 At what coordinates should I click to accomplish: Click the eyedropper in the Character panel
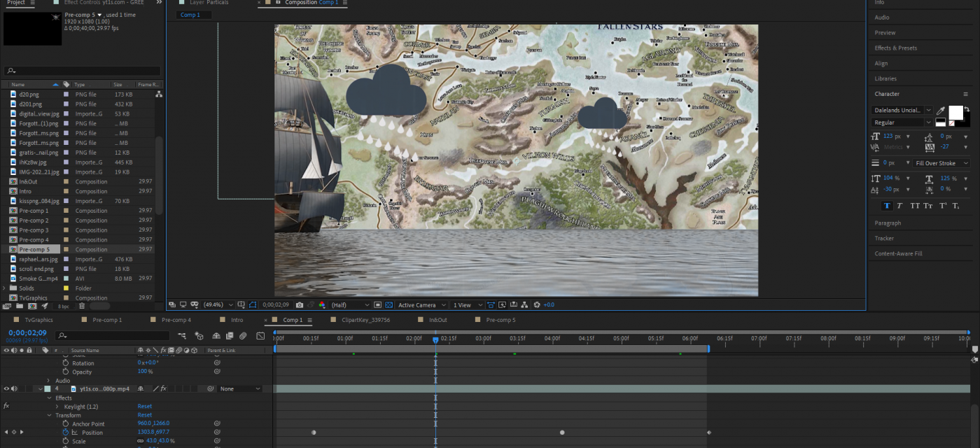941,111
